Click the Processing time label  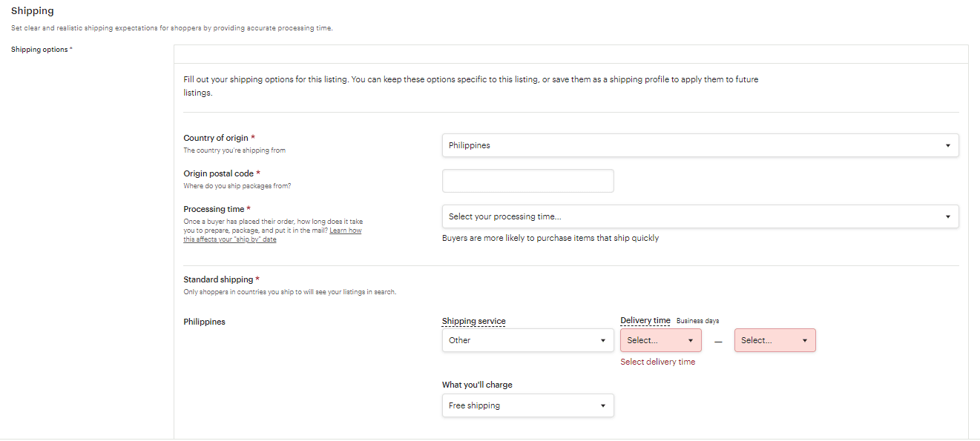[x=214, y=209]
